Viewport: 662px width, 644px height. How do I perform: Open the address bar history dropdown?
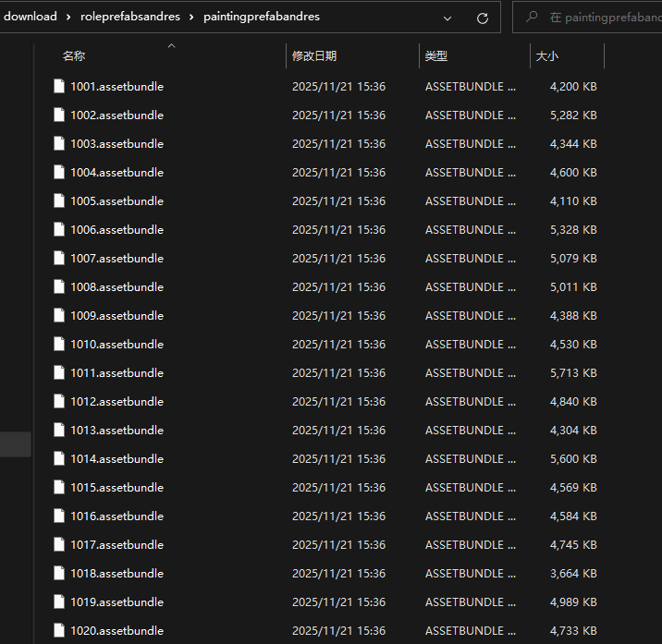[447, 18]
